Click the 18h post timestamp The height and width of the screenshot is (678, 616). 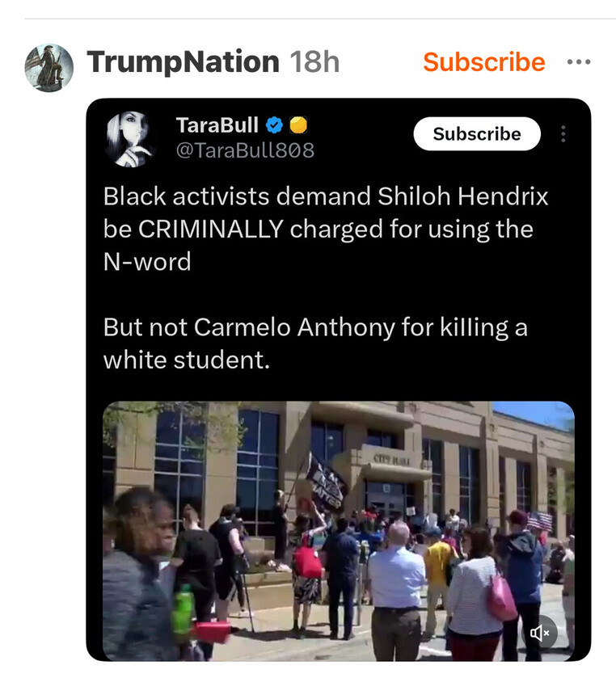tap(314, 62)
